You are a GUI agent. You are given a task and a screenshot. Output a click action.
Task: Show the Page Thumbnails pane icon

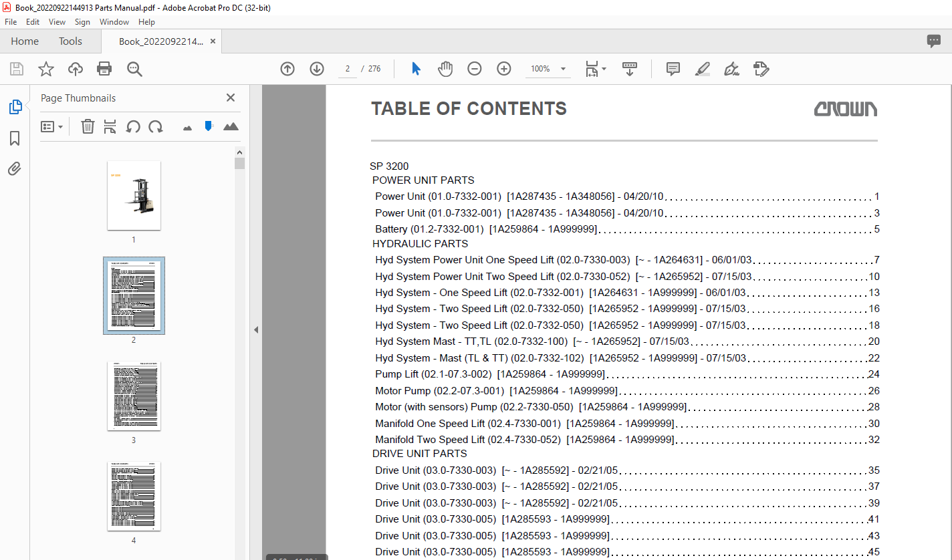(15, 107)
